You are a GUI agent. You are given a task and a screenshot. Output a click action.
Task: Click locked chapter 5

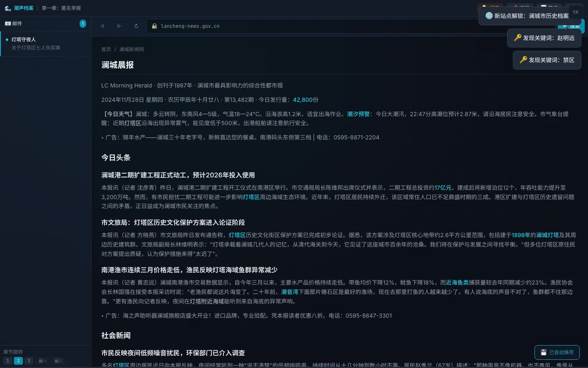tap(58, 361)
